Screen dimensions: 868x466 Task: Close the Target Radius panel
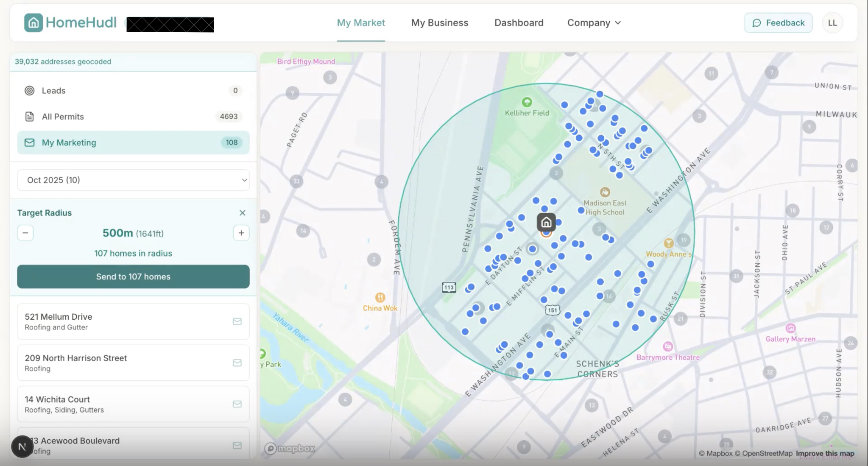pos(242,213)
